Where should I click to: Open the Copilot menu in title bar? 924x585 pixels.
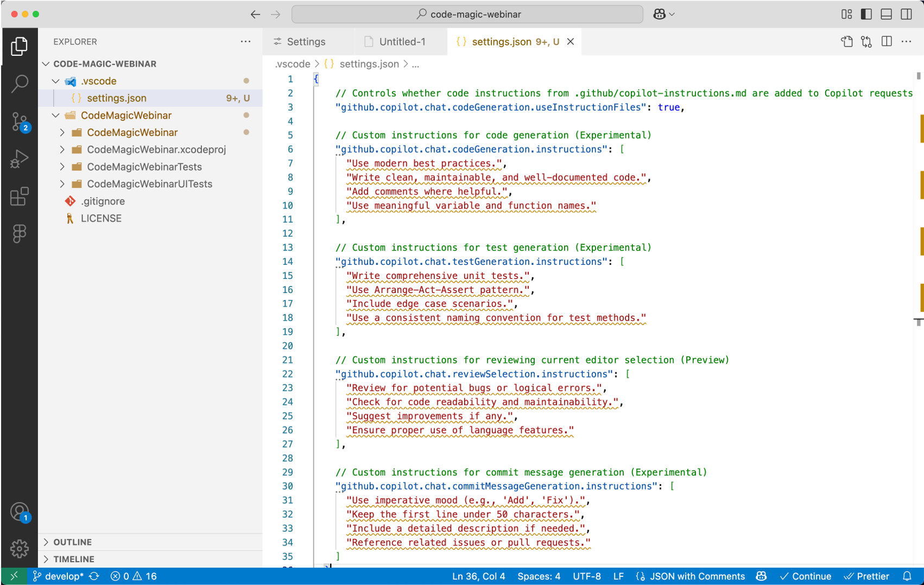pyautogui.click(x=664, y=14)
